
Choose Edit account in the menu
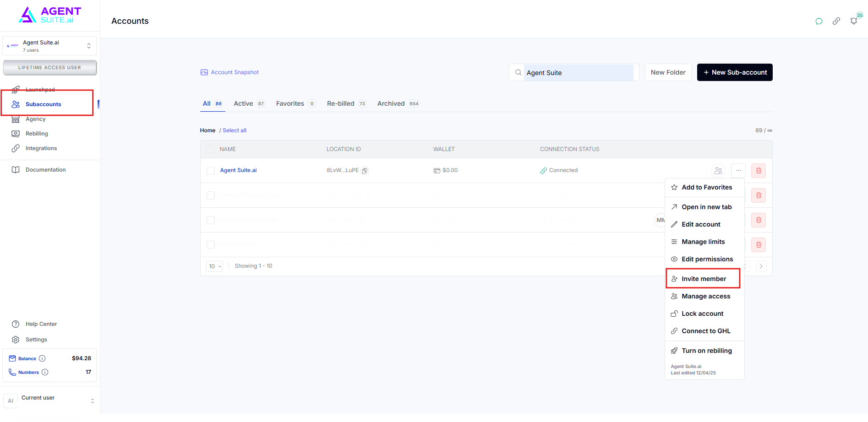coord(704,224)
